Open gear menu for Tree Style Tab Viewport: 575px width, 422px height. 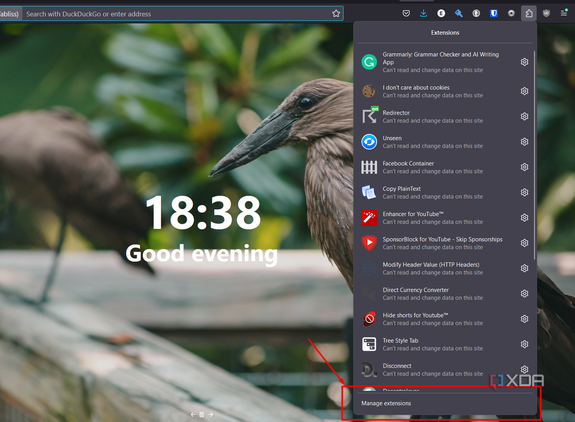tap(524, 344)
